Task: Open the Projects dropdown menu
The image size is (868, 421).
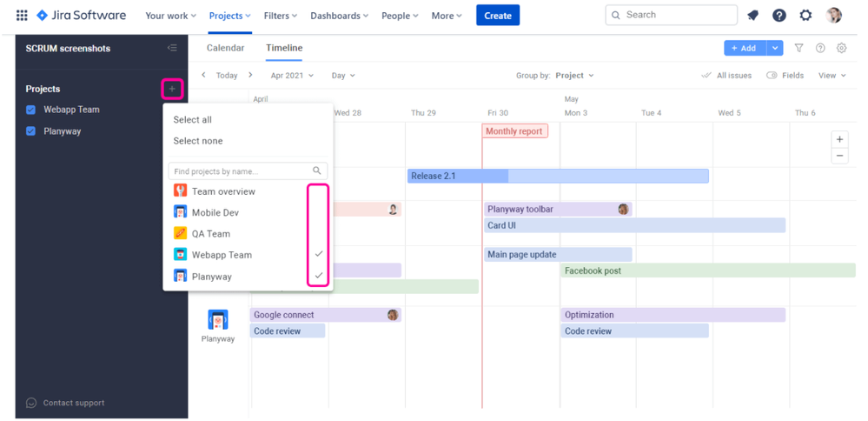Action: [229, 16]
